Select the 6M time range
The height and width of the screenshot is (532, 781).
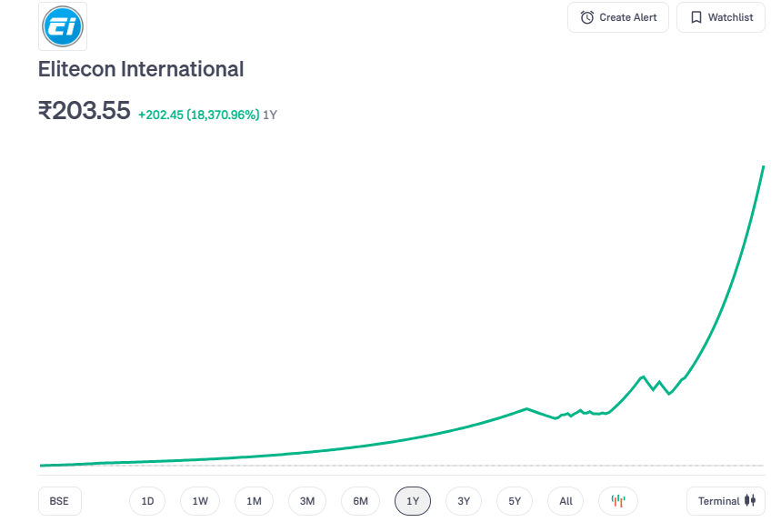tap(361, 501)
